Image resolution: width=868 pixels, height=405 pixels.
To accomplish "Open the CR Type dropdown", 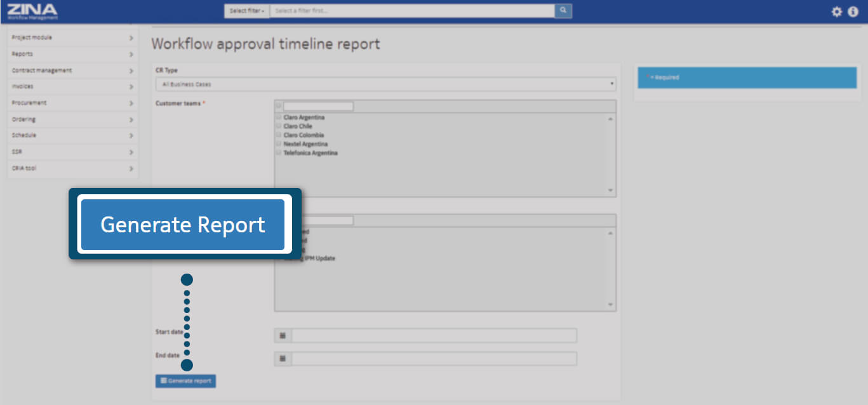I will (385, 84).
